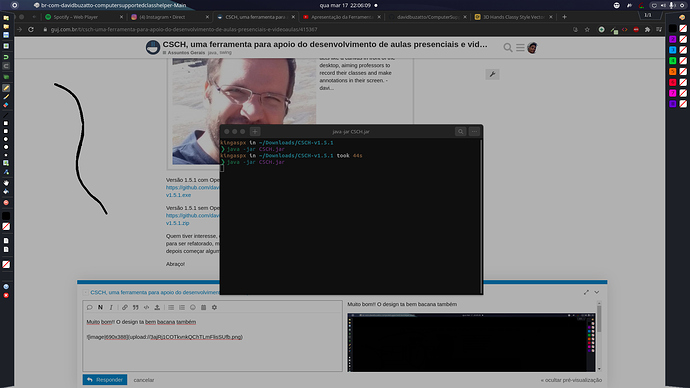
Task: Select the green color swatch number 4
Action: [672, 61]
